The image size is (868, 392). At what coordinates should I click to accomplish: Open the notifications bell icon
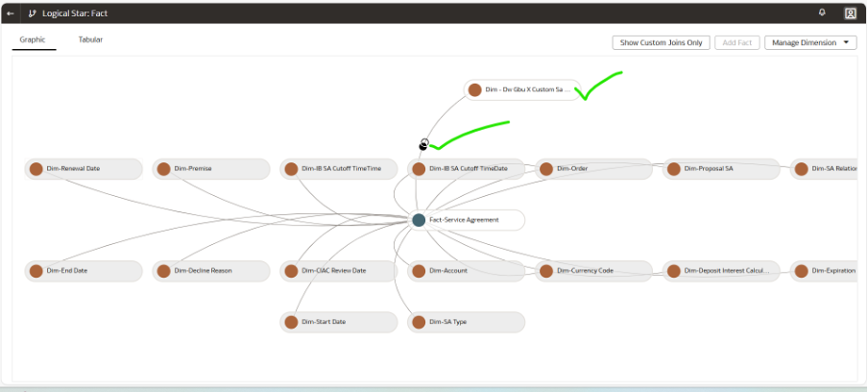pos(822,12)
